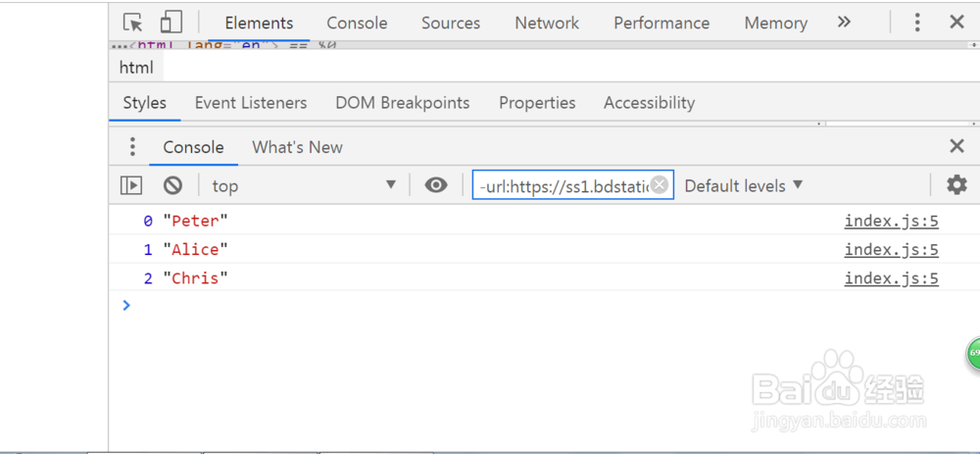Toggle the live expression eye icon
980x454 pixels.
(436, 185)
